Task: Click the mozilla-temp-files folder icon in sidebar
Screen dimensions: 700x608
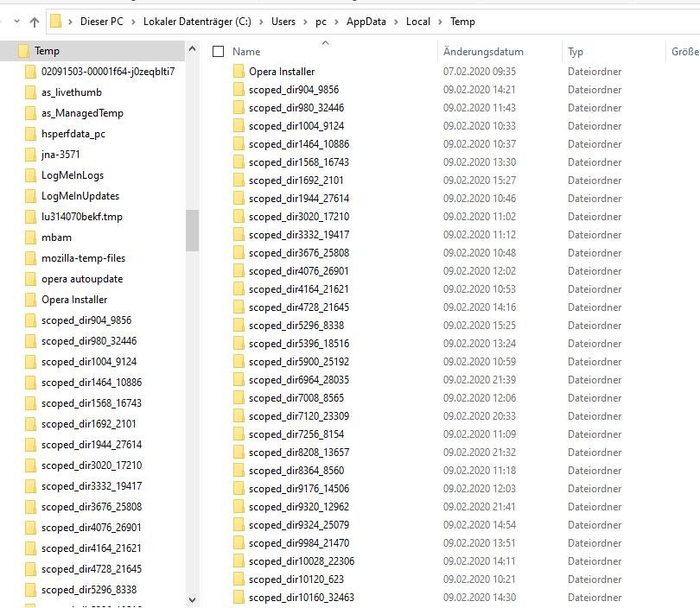Action: [30, 258]
